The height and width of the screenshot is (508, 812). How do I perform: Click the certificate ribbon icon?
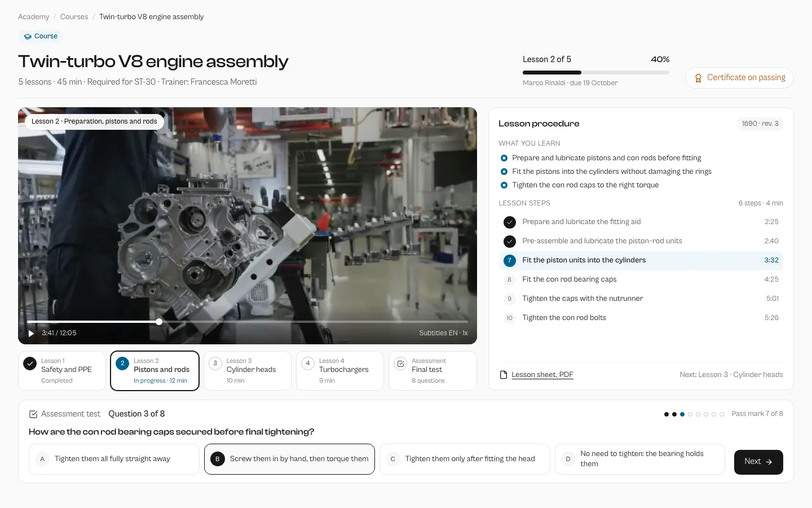tap(698, 78)
